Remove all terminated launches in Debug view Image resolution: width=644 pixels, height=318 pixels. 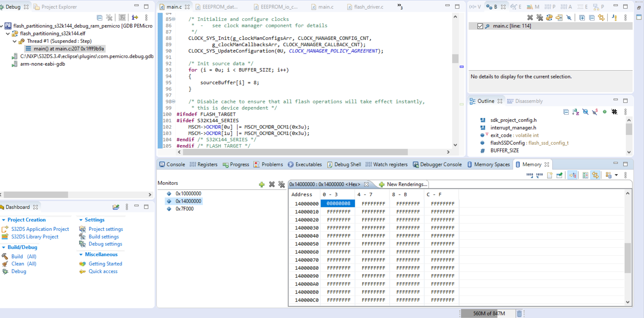[109, 17]
